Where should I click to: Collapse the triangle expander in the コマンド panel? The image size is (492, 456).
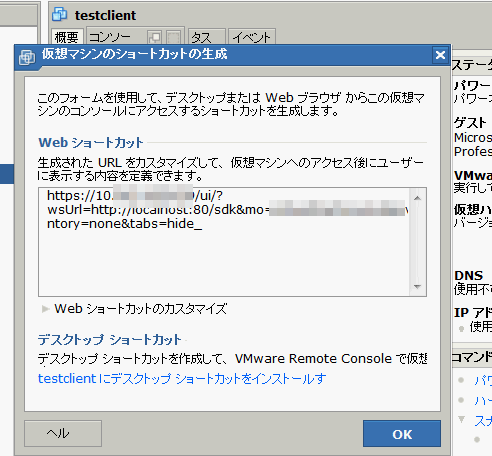pyautogui.click(x=461, y=419)
